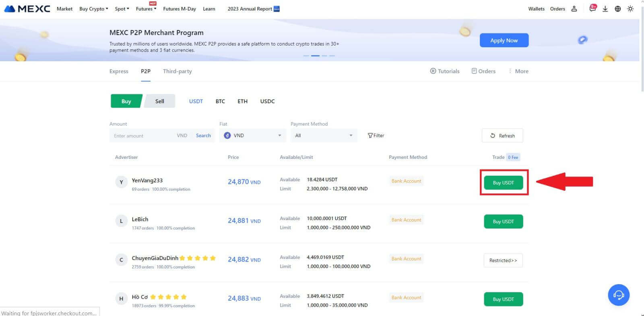Open the Filter funnel icon
The width and height of the screenshot is (644, 316).
[370, 136]
